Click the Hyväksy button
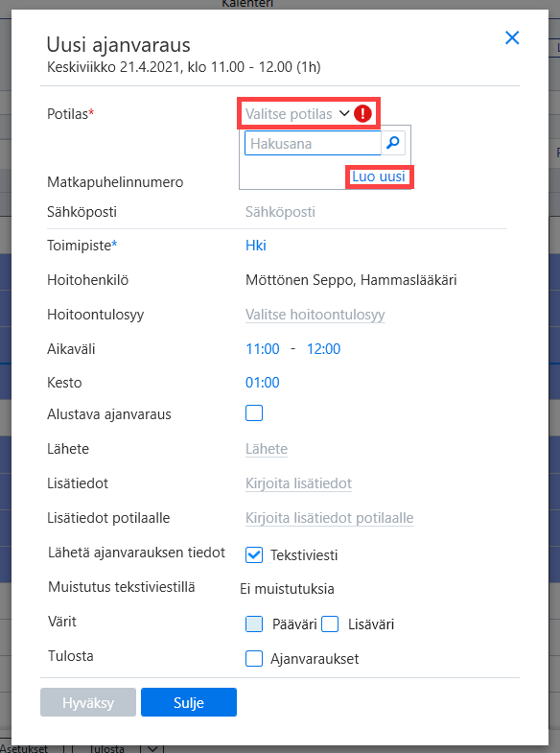The height and width of the screenshot is (753, 560). click(88, 702)
